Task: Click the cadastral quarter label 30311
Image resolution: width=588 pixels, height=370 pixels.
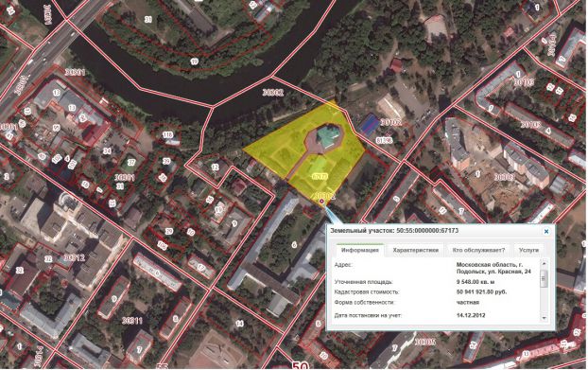Action: (x=132, y=321)
